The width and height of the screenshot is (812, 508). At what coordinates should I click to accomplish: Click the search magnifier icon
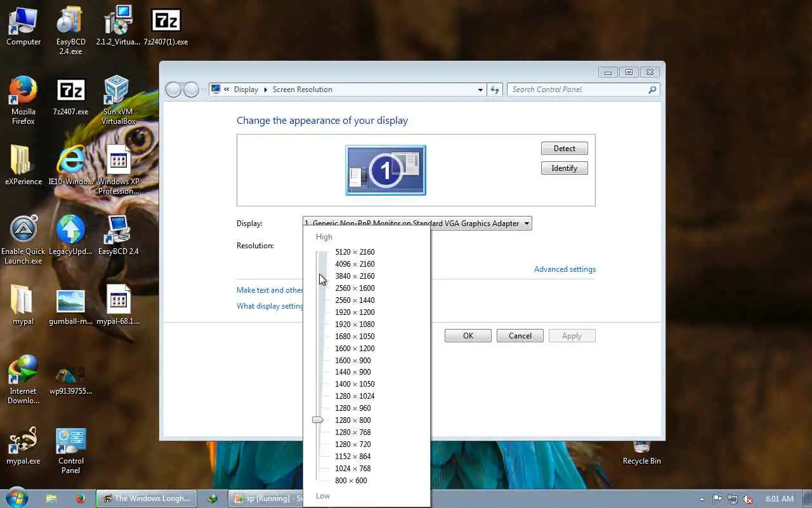click(x=652, y=90)
